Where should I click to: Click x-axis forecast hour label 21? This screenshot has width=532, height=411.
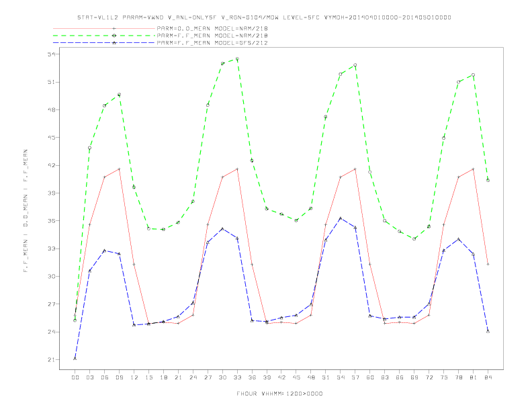pos(178,377)
